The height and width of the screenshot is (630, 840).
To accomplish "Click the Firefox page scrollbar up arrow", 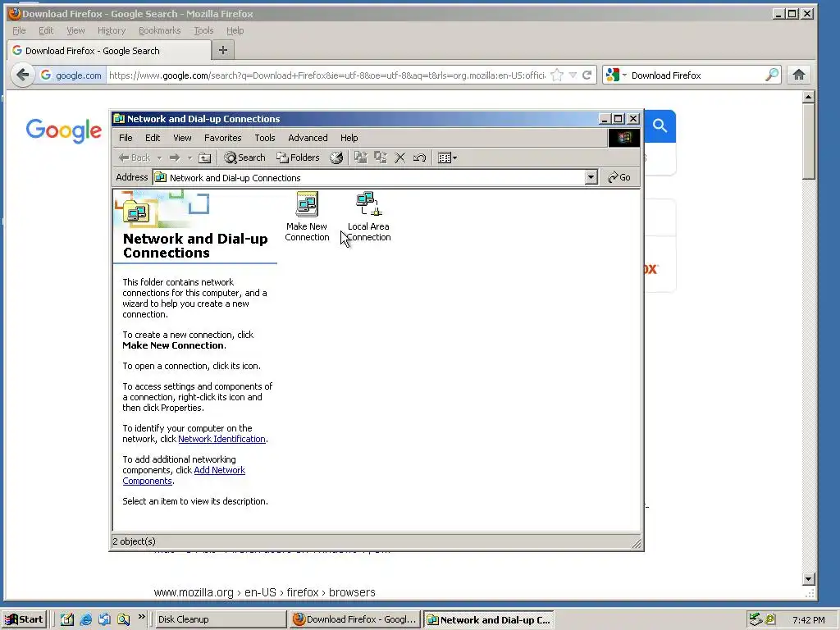I will [x=809, y=97].
